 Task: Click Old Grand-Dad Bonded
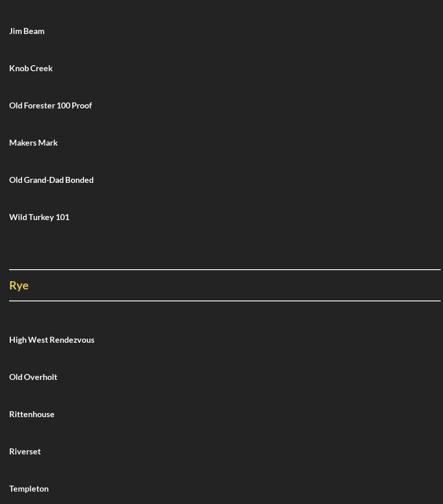coord(51,180)
